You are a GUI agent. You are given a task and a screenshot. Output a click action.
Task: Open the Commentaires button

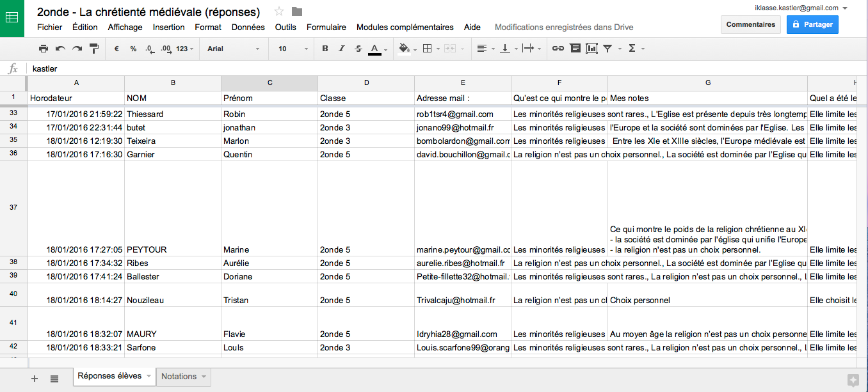click(751, 24)
